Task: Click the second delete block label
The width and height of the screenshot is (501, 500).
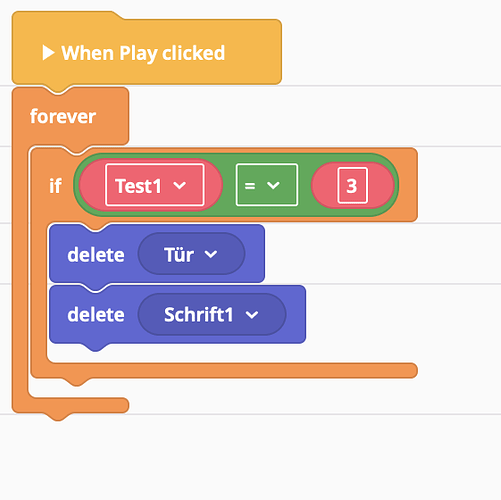Action: 96,315
